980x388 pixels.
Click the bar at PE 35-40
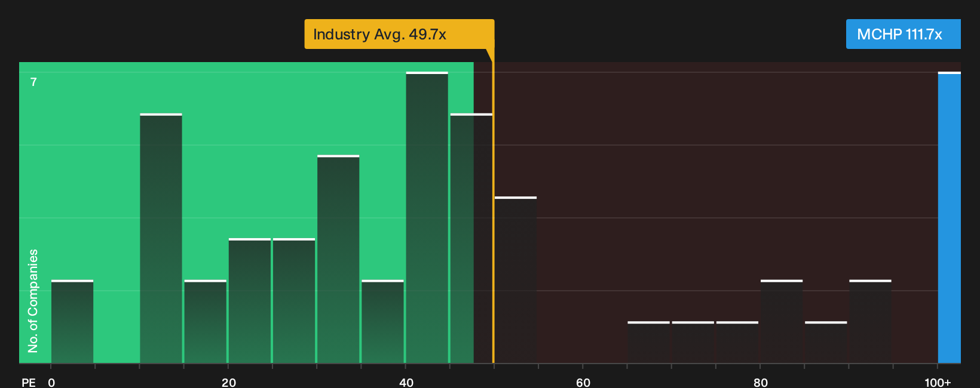click(x=382, y=322)
